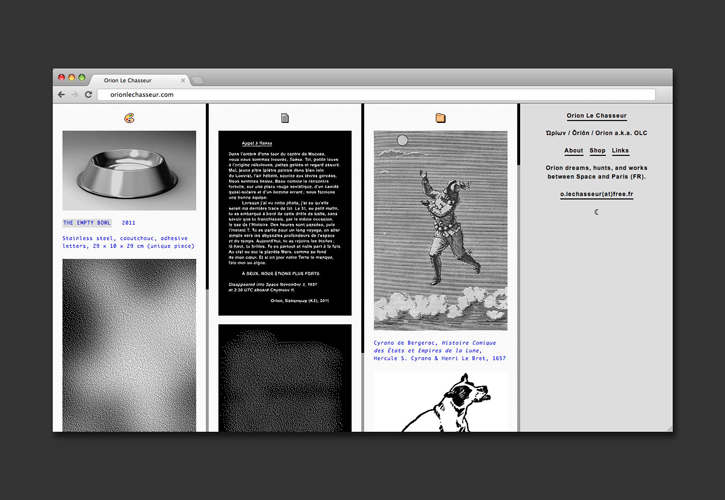Click the o.lechasseur(at)free.fr email link
725x500 pixels.
pyautogui.click(x=596, y=194)
